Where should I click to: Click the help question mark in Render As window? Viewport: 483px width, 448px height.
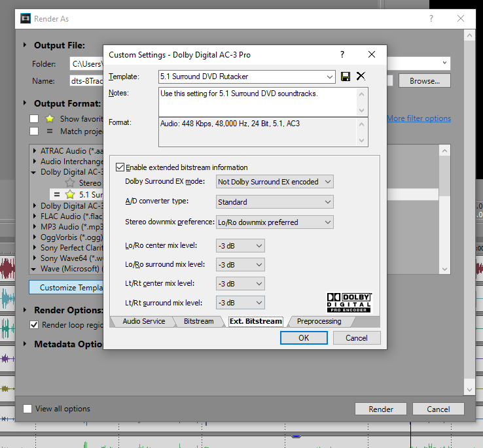(x=431, y=18)
